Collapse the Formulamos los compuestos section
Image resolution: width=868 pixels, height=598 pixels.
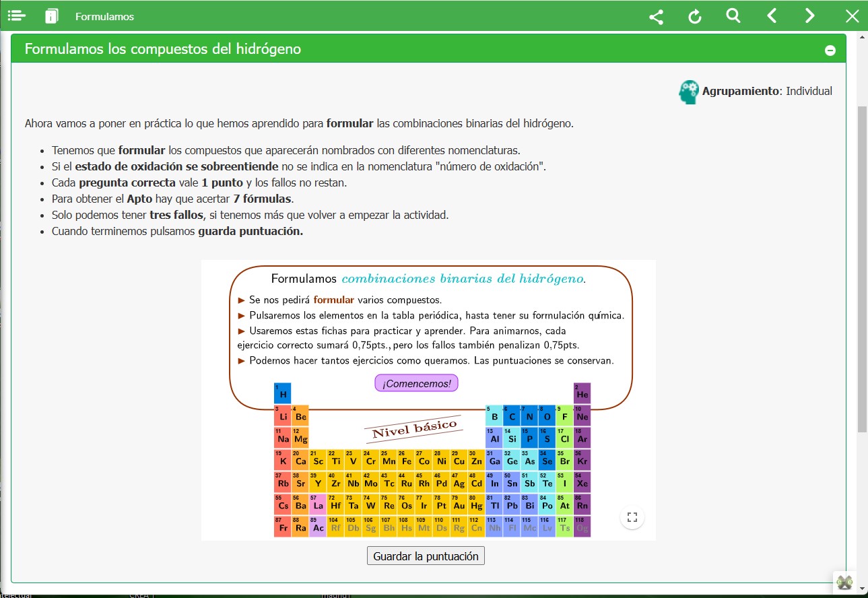coord(830,51)
